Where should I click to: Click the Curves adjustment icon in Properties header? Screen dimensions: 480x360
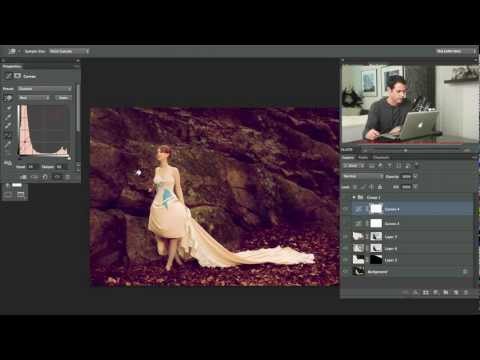point(8,76)
